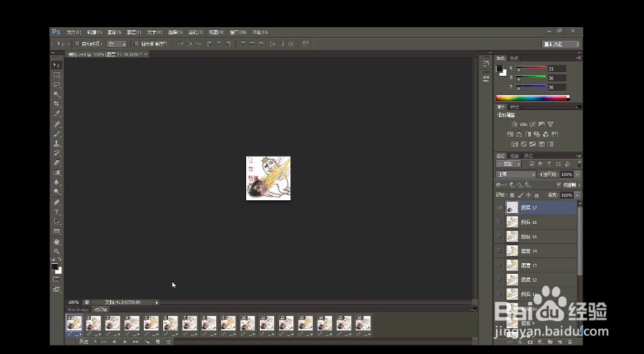Click the green value input field

[557, 78]
